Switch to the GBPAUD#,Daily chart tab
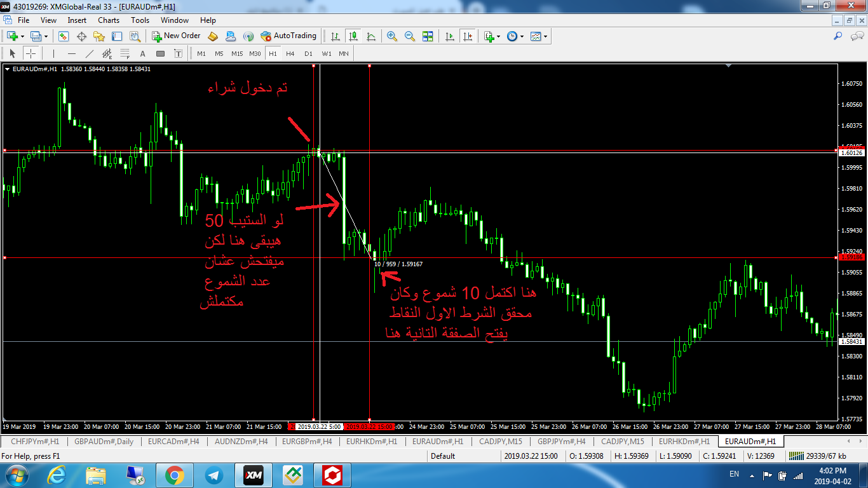This screenshot has width=868, height=488. (x=104, y=441)
